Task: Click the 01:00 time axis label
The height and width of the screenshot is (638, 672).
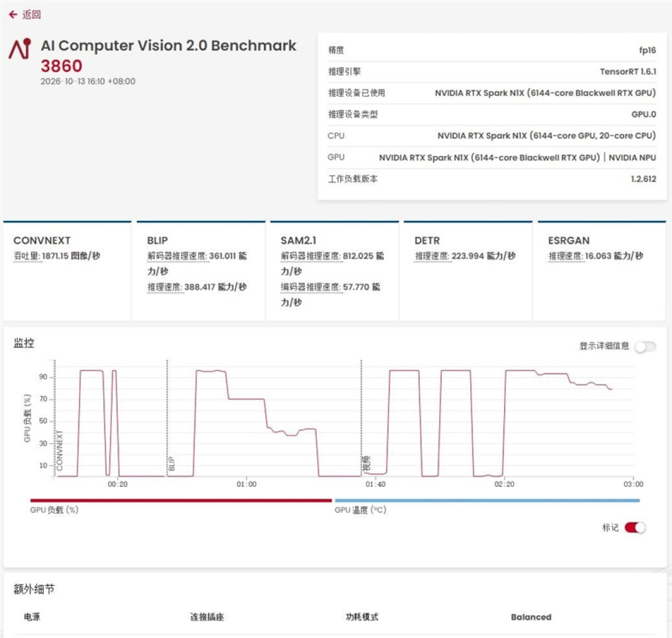Action: (246, 484)
